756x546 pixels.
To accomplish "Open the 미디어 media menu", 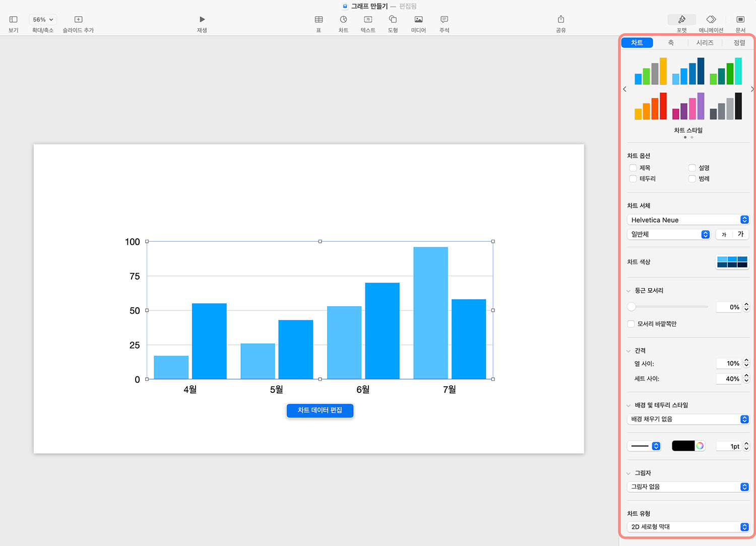I will click(x=418, y=20).
